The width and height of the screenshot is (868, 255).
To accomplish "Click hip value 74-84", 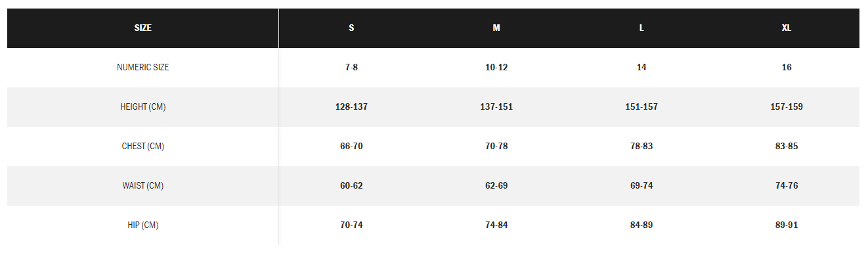I will [x=496, y=225].
